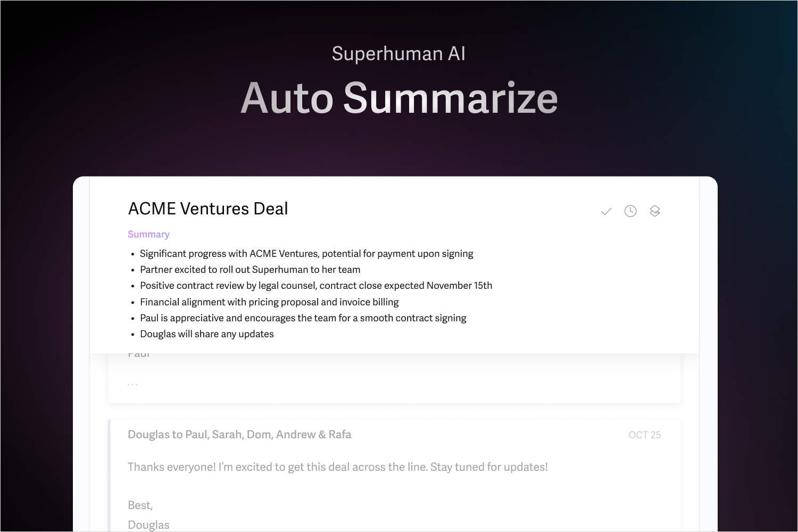Toggle the Summary section visibility

click(148, 234)
